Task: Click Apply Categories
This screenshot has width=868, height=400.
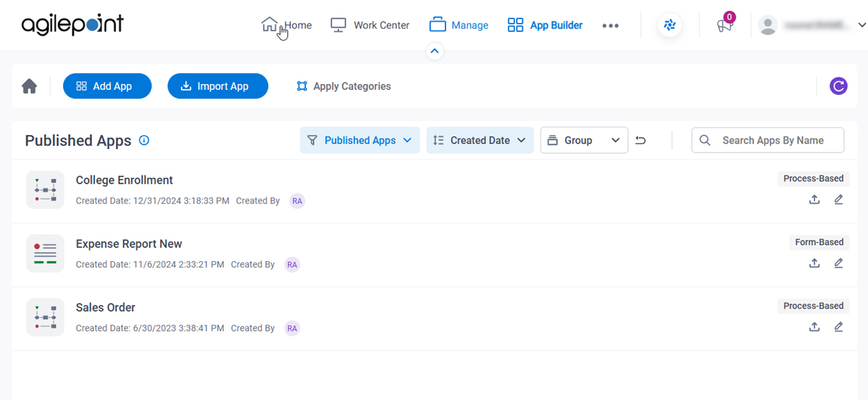Action: (x=344, y=86)
